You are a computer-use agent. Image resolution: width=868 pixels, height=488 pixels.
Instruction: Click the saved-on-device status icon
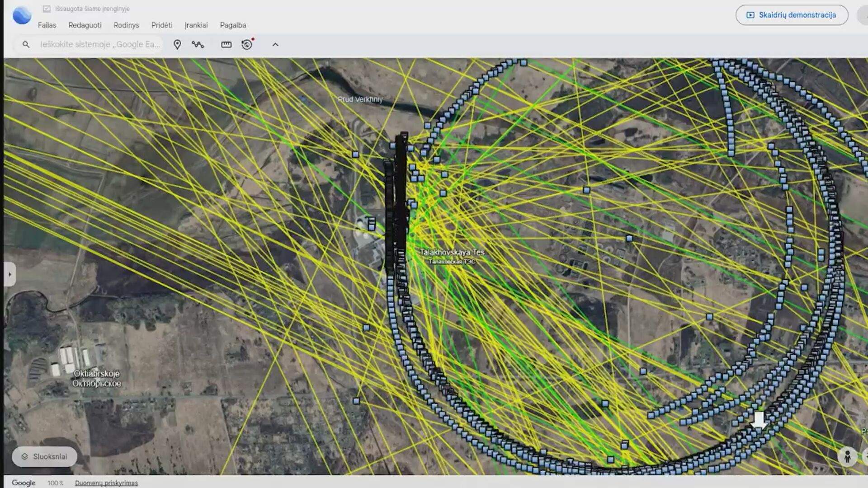(47, 9)
